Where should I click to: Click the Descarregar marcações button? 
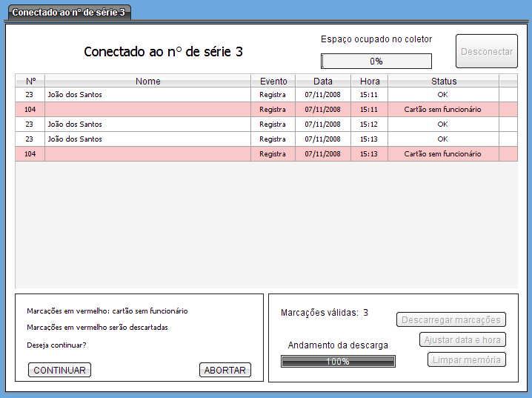(x=451, y=320)
